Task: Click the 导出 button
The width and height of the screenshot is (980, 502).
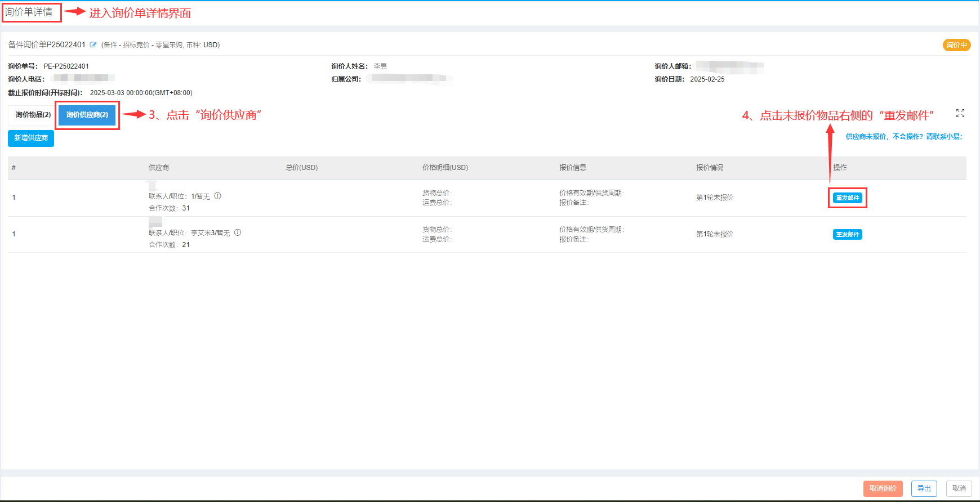Action: pos(924,488)
